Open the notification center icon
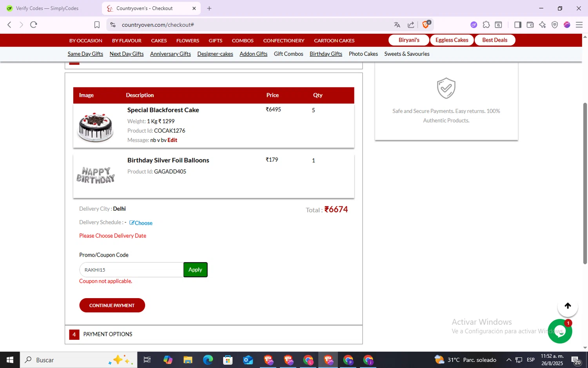Screen dimensions: 588x368 coord(576,360)
